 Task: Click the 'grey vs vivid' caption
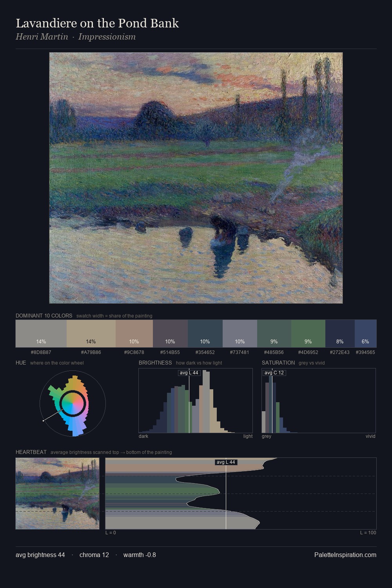pos(312,363)
